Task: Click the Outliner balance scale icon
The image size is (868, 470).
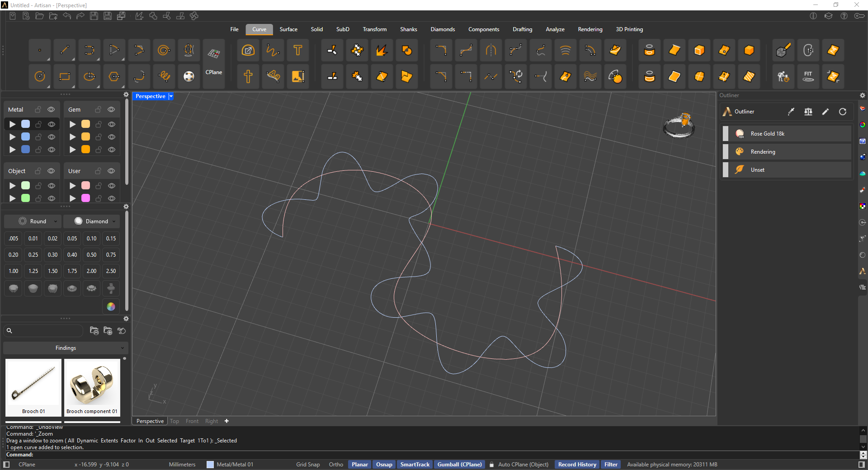Action: (808, 112)
